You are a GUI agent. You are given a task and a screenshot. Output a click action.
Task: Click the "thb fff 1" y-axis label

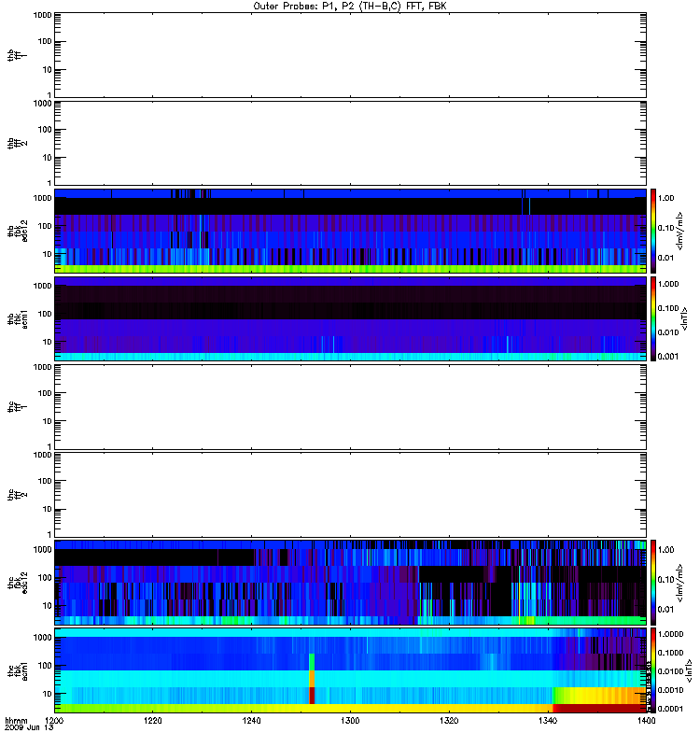tap(17, 55)
